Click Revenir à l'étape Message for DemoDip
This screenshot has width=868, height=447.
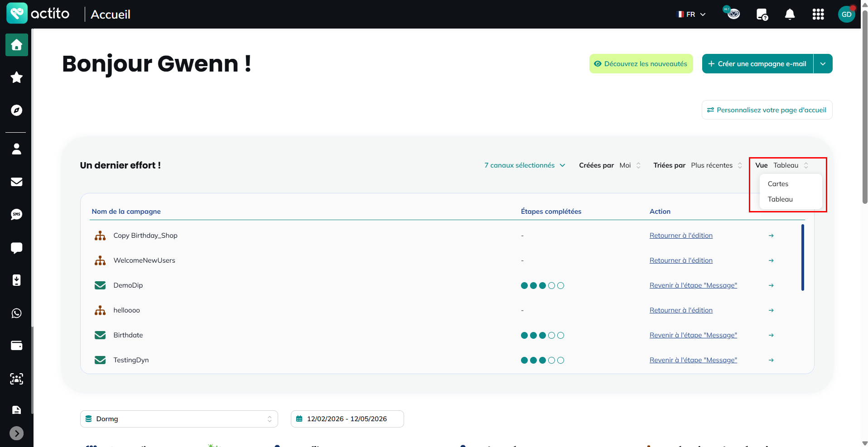(x=693, y=285)
